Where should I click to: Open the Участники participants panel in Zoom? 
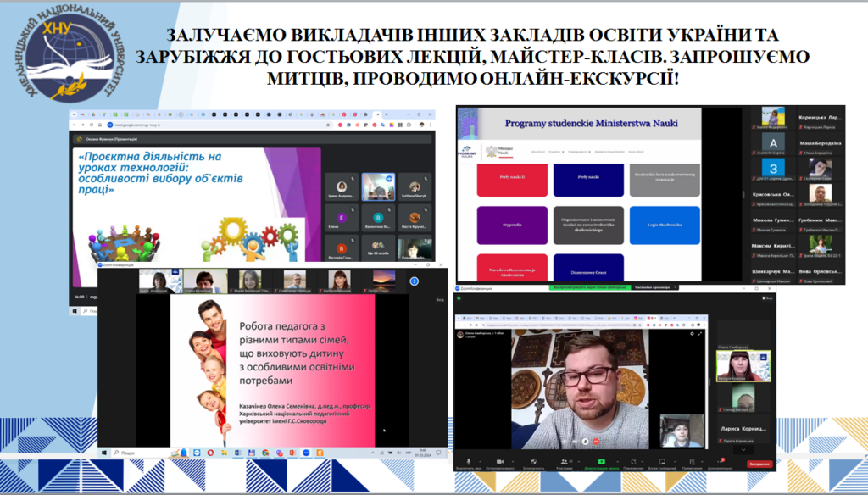click(564, 462)
